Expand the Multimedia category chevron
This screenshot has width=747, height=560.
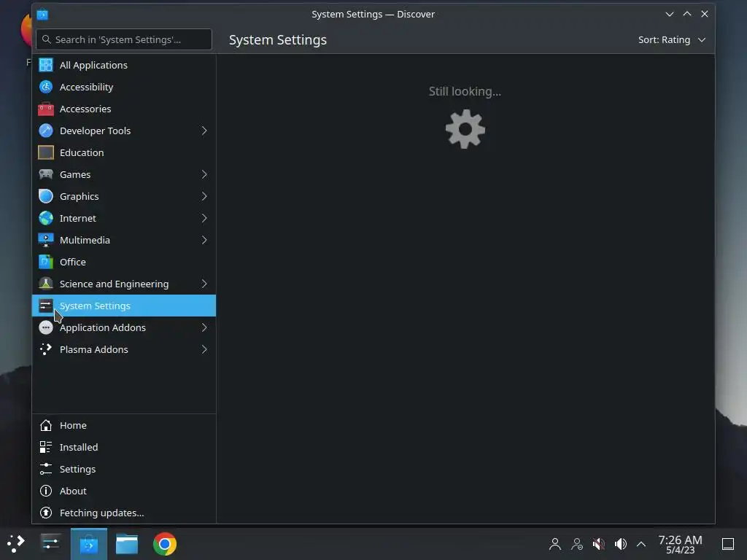204,240
